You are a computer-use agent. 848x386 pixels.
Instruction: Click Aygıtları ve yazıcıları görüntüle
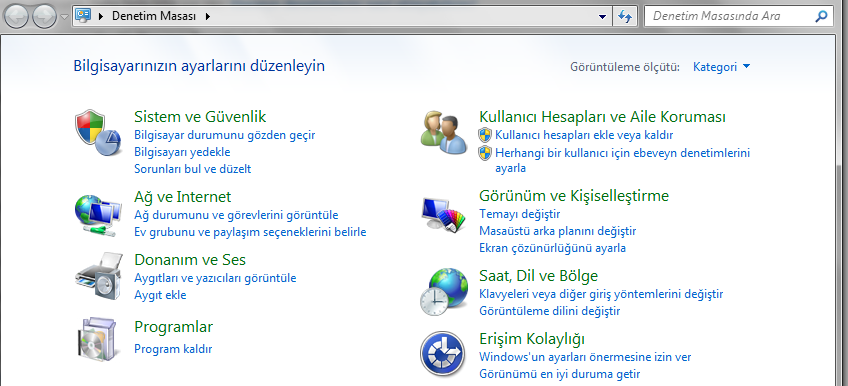pos(215,278)
